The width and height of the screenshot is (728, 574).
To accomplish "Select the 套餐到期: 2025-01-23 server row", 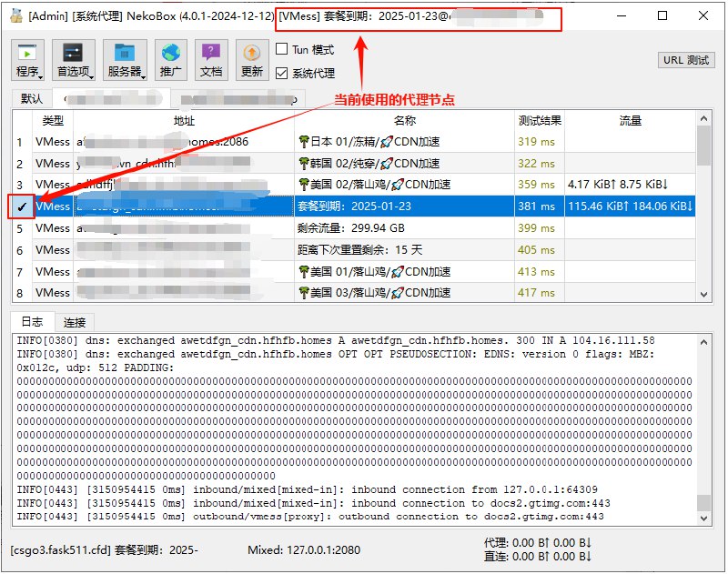I will tap(382, 206).
